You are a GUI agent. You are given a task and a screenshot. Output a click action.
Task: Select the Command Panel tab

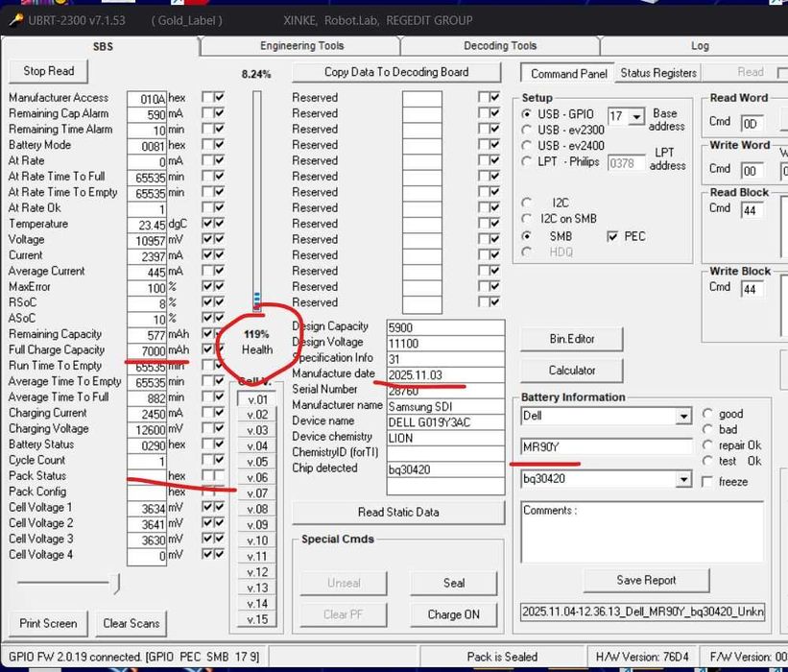point(568,73)
